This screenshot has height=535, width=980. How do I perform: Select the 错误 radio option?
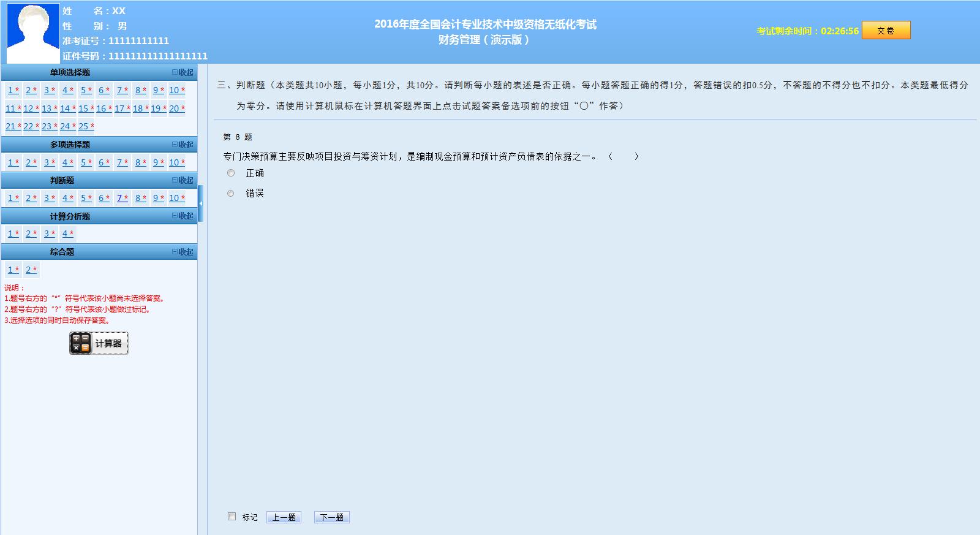tap(231, 194)
